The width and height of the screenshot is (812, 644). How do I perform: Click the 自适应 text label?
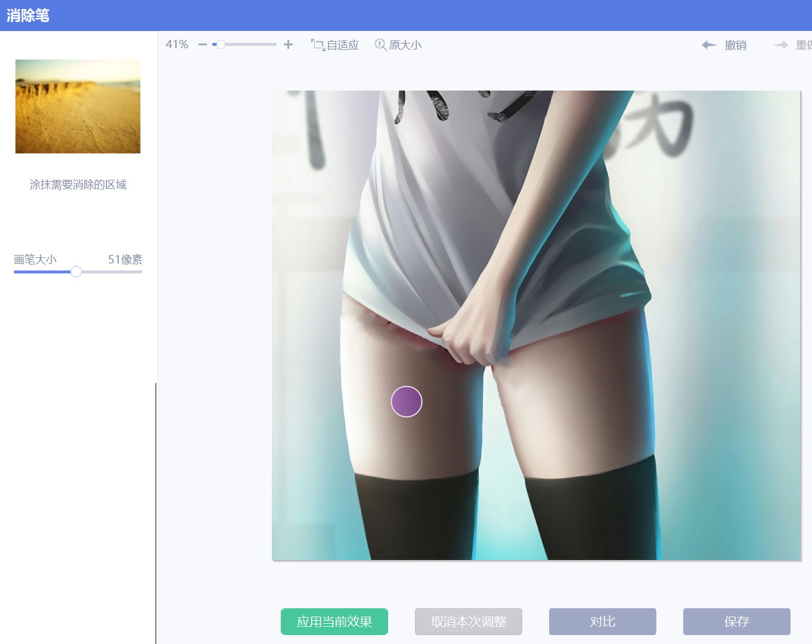(x=343, y=45)
